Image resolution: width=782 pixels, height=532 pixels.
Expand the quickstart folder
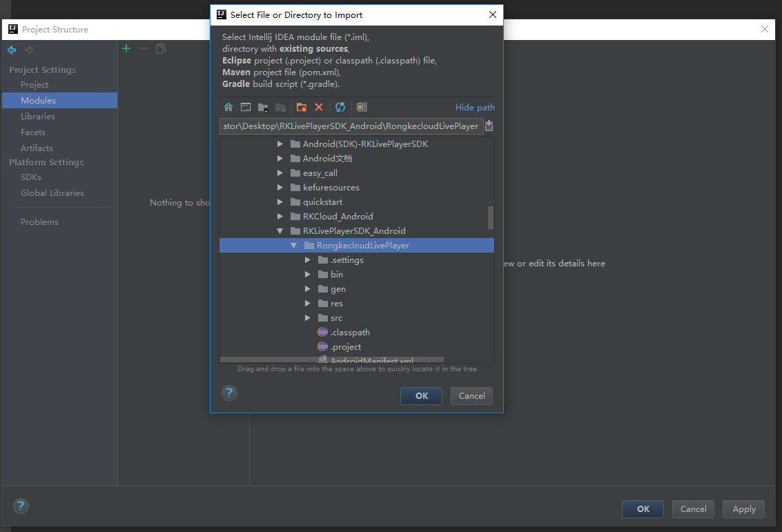[x=280, y=201]
